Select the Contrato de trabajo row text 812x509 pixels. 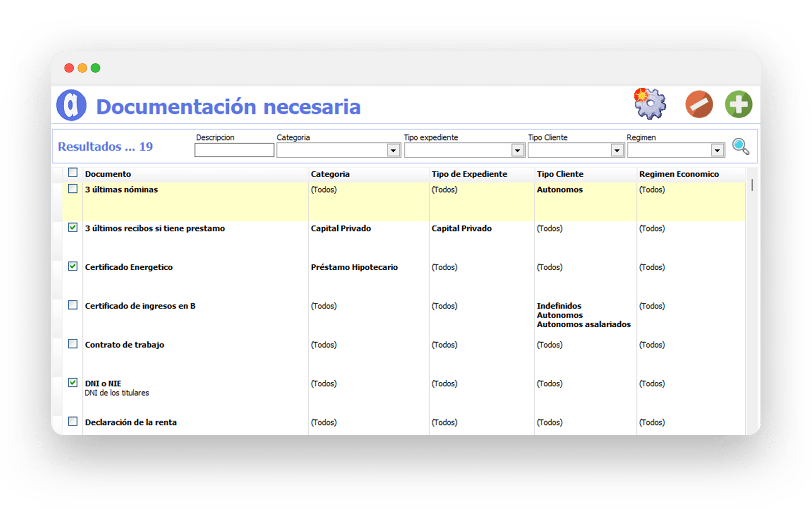click(x=124, y=345)
